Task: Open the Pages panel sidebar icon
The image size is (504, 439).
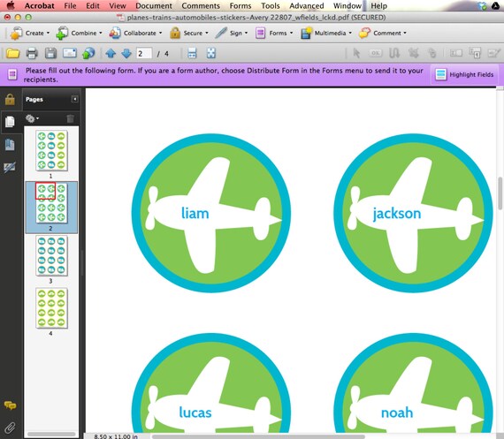Action: 10,122
